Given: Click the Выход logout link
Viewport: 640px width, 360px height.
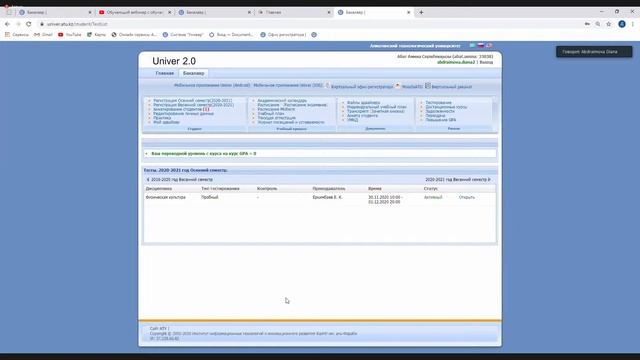Looking at the screenshot, I should [x=486, y=62].
